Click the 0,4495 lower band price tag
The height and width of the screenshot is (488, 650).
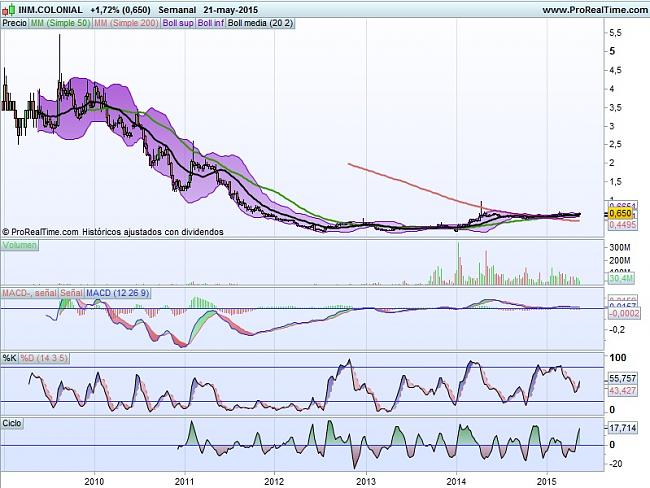click(x=624, y=226)
